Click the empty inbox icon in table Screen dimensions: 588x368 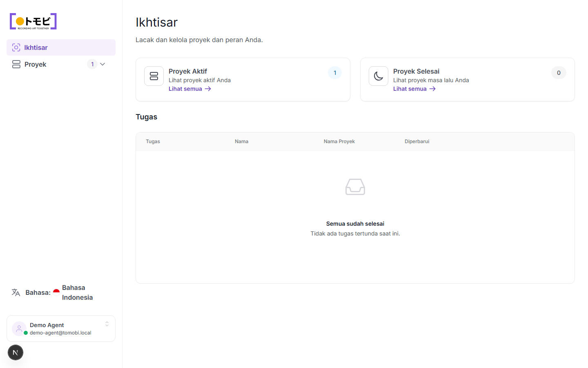pyautogui.click(x=355, y=187)
